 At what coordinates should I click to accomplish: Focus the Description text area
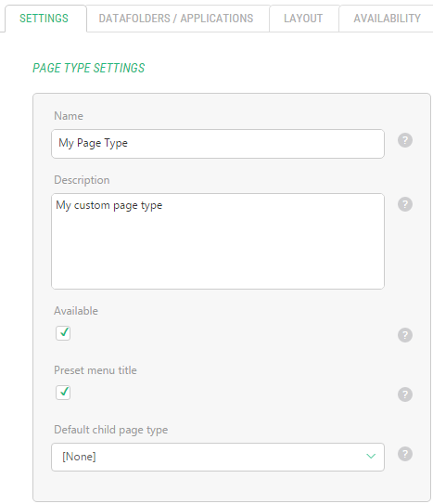click(x=218, y=241)
